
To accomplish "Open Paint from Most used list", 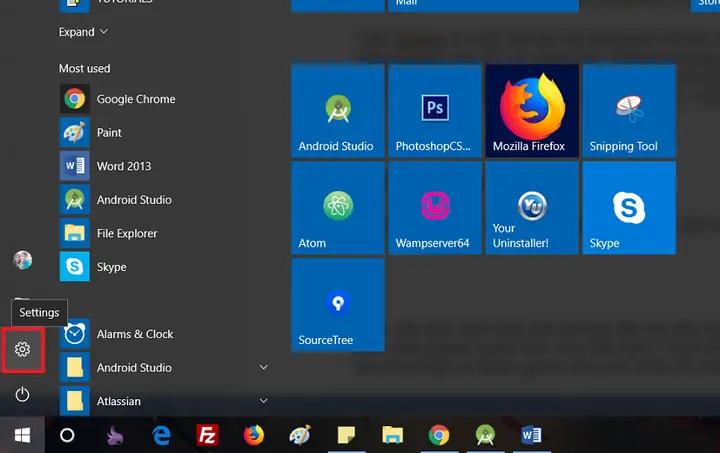I will [x=90, y=133].
